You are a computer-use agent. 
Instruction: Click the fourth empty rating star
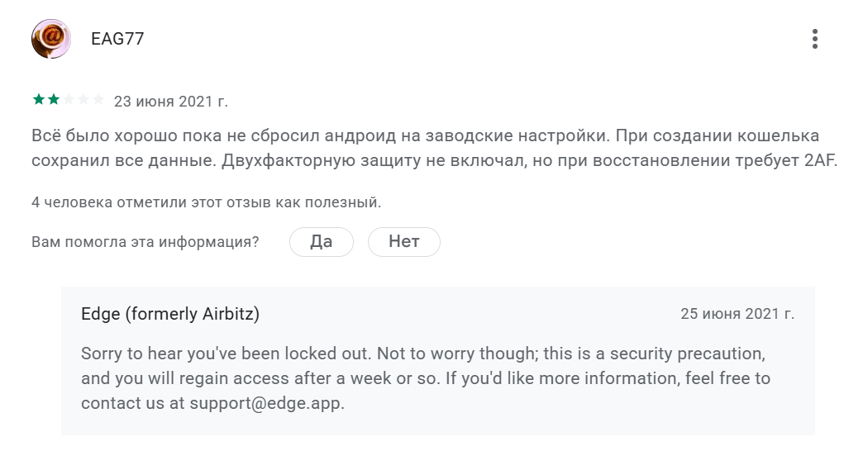[x=83, y=101]
